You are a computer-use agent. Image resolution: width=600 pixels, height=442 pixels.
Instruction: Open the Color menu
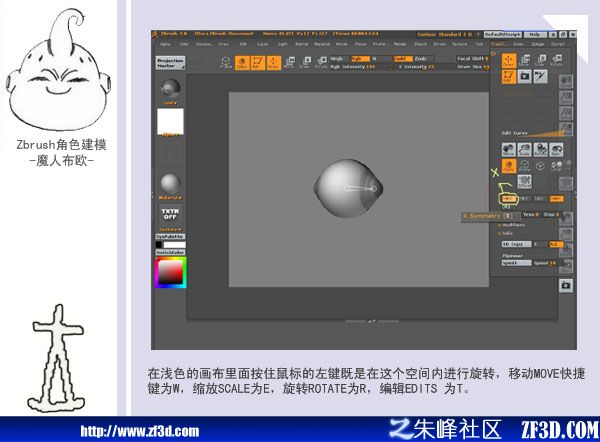(184, 44)
